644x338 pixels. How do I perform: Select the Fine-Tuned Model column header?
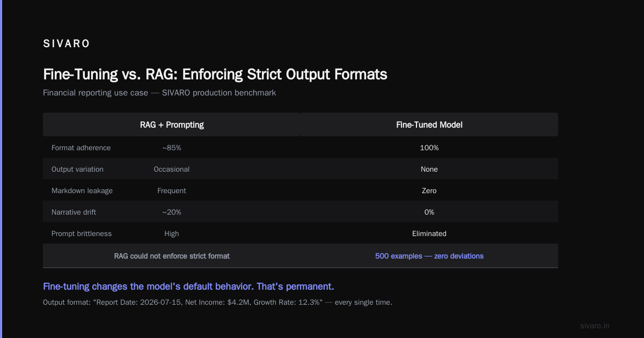coord(429,124)
